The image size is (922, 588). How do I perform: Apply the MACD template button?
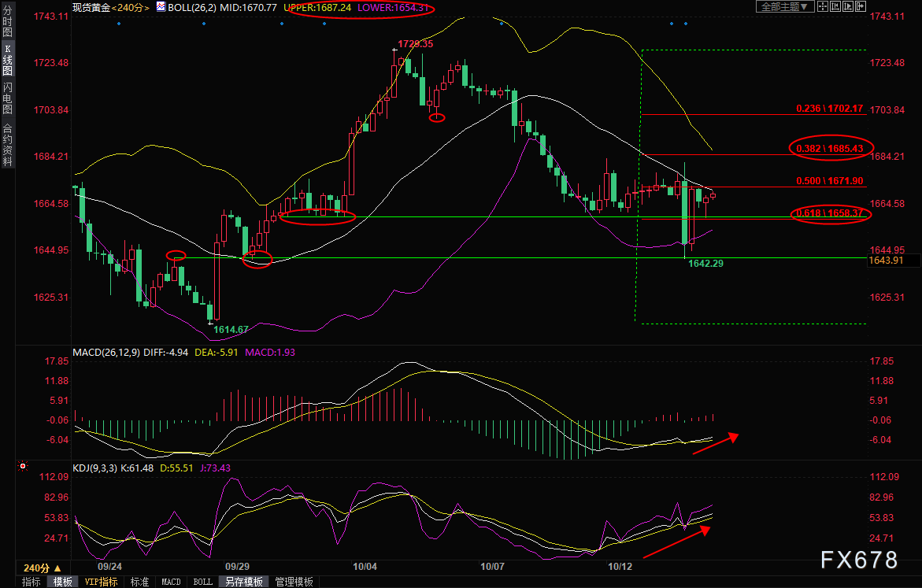[x=171, y=582]
